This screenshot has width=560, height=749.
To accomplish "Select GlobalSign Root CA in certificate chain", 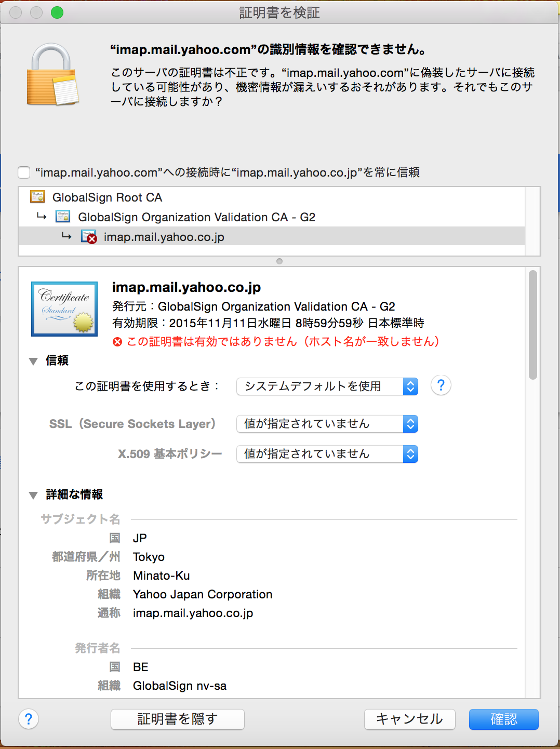I will pos(272,197).
